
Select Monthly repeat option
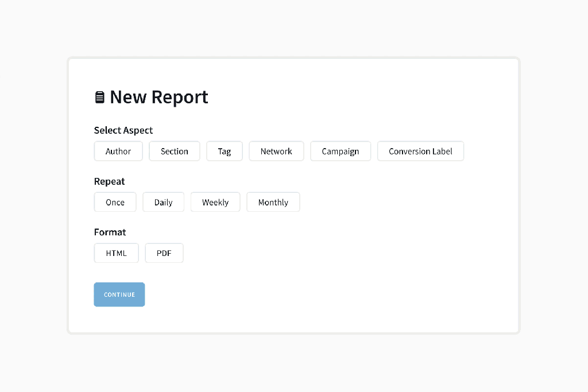273,202
